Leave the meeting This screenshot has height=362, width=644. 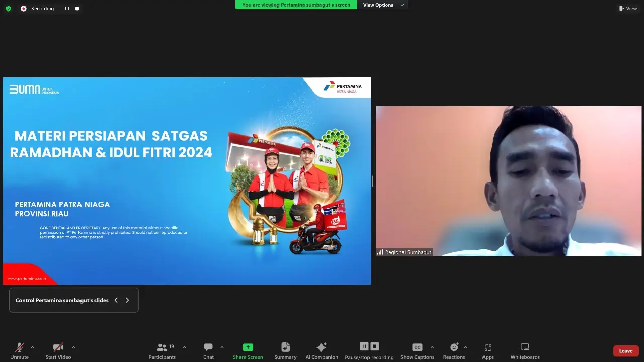[626, 351]
